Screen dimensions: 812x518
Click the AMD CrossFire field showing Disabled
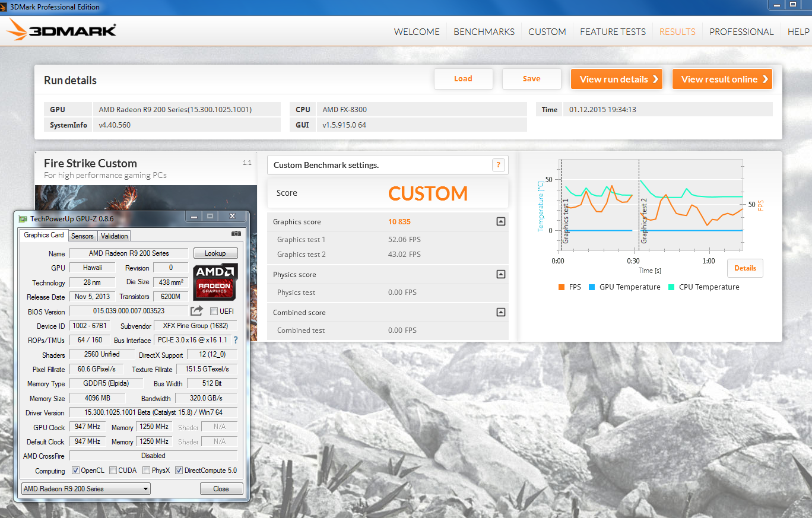point(154,456)
